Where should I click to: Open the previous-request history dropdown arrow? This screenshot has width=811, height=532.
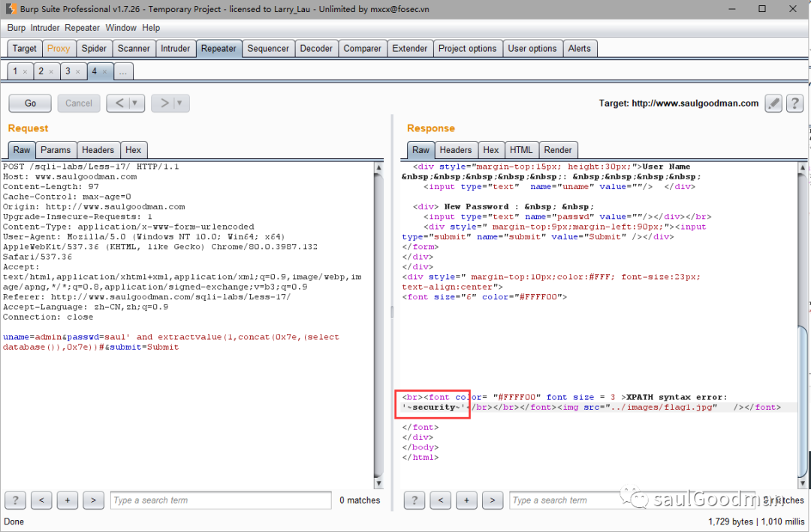tap(135, 104)
